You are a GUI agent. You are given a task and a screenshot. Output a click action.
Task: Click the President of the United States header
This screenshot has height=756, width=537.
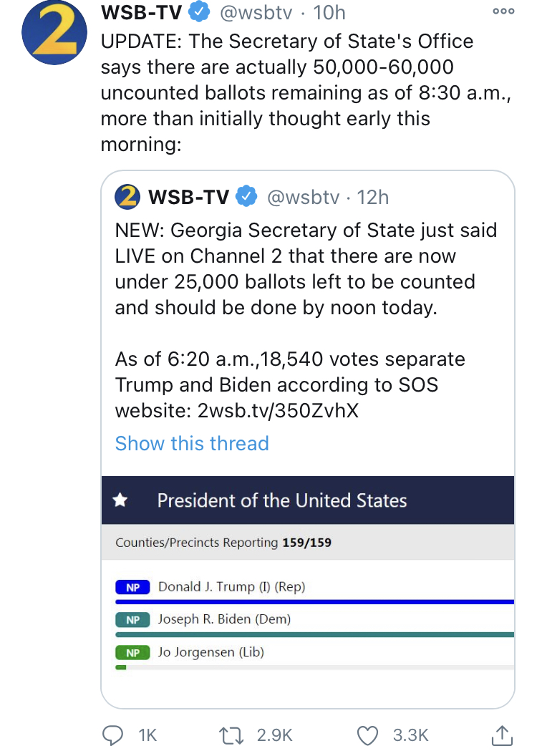308,500
